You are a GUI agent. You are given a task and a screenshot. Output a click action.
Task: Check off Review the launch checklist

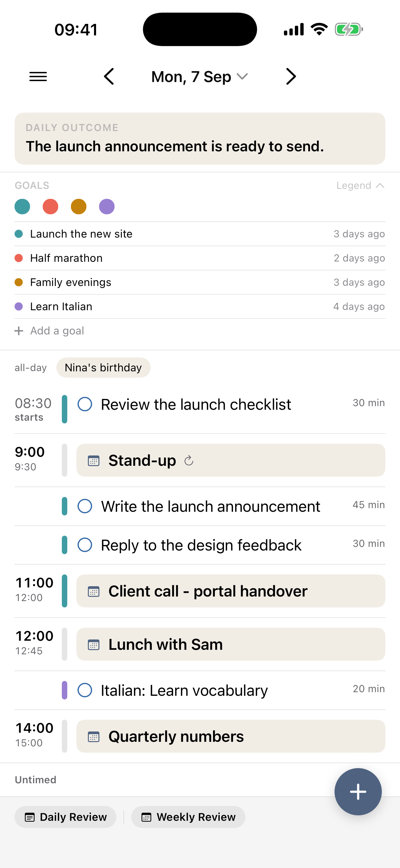pos(85,404)
